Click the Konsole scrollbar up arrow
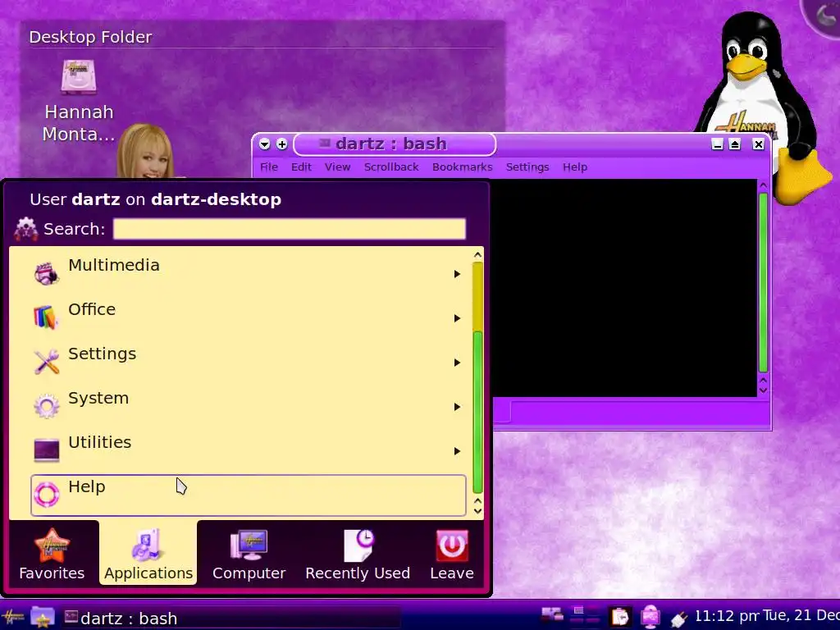 (764, 185)
